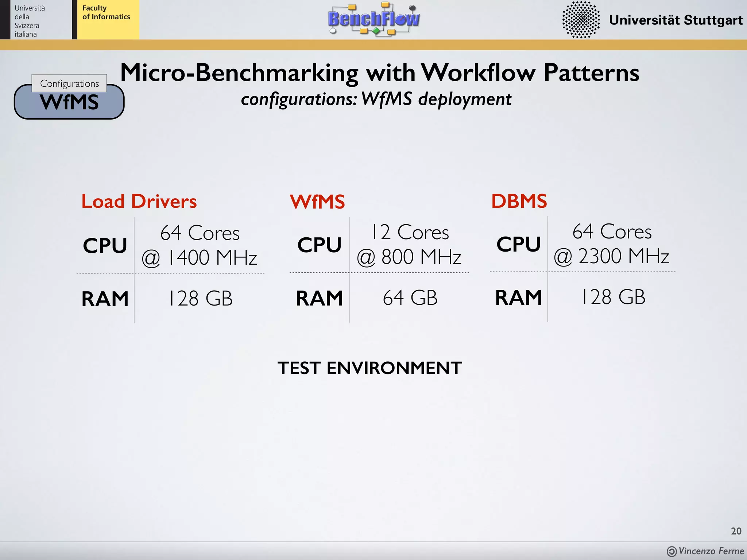Click the RAM label in the WfMS column
747x560 pixels.
[x=320, y=298]
